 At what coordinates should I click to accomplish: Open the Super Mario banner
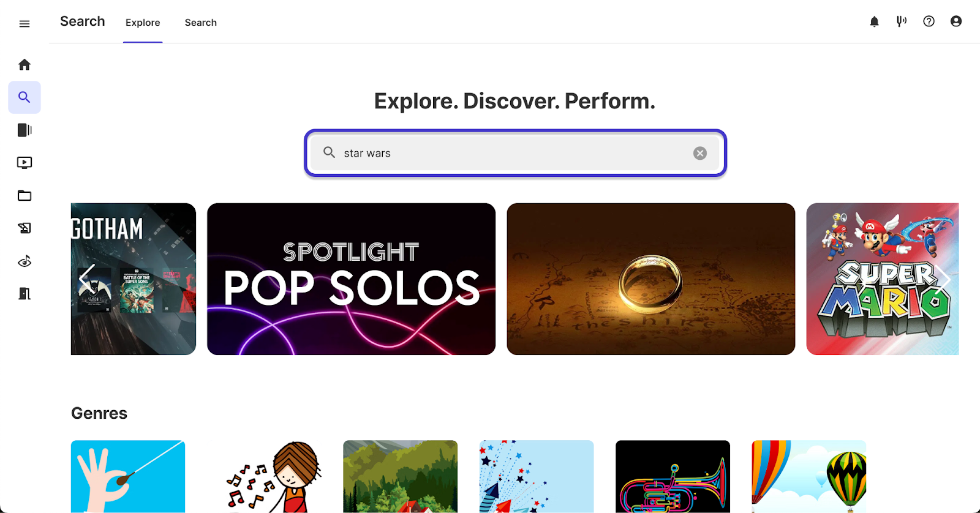tap(883, 279)
